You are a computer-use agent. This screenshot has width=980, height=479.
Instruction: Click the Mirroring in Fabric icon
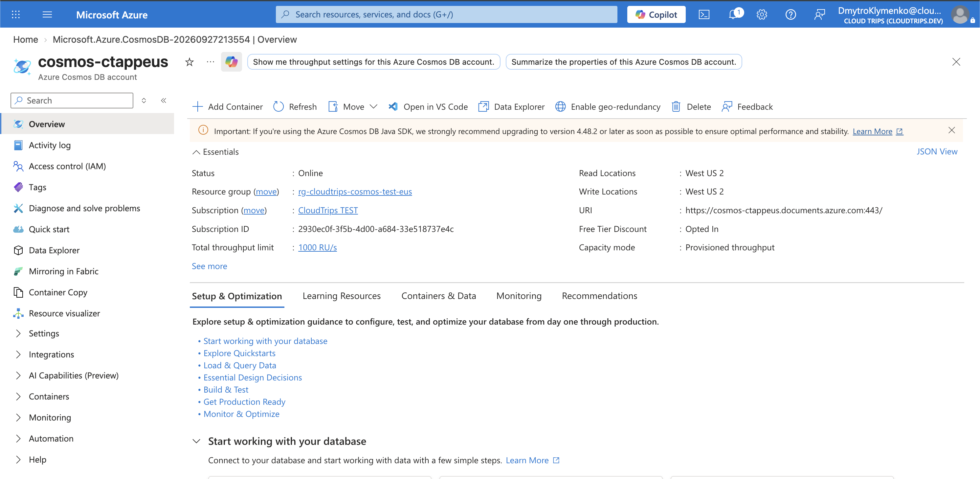pyautogui.click(x=18, y=271)
